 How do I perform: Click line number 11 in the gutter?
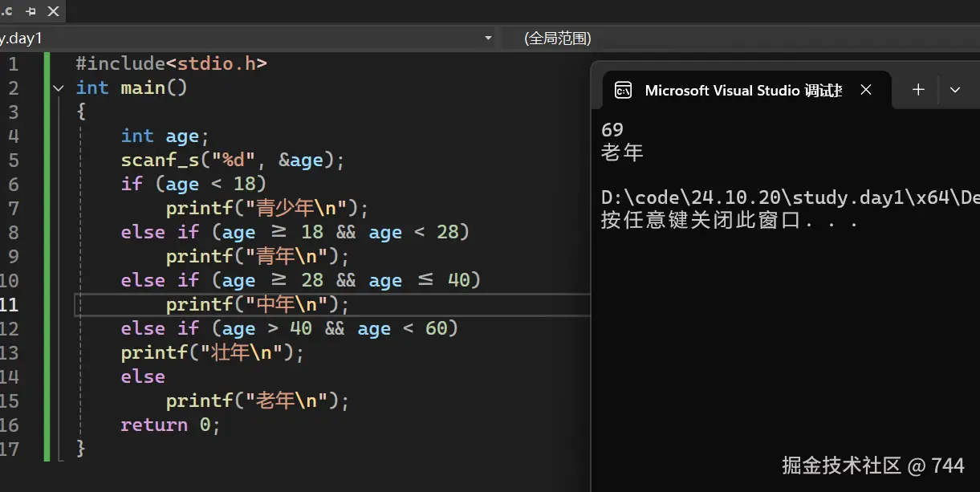[10, 304]
